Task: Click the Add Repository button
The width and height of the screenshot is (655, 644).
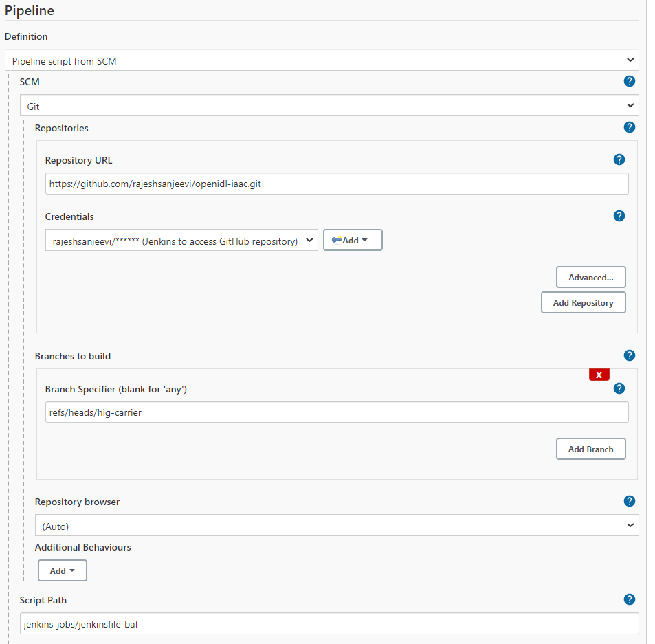Action: 583,302
